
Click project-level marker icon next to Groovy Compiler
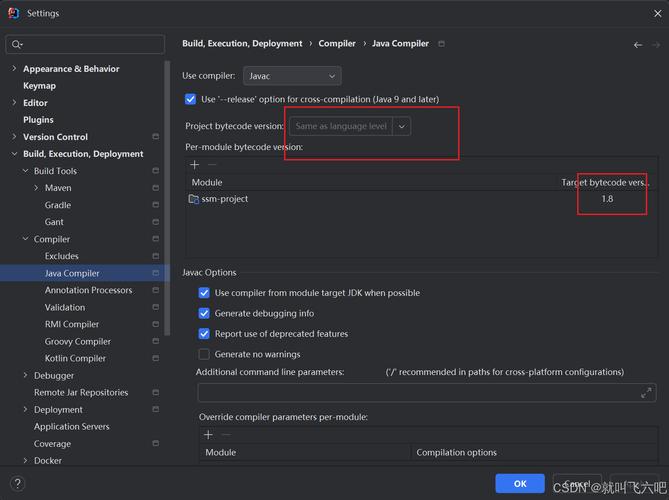click(156, 341)
